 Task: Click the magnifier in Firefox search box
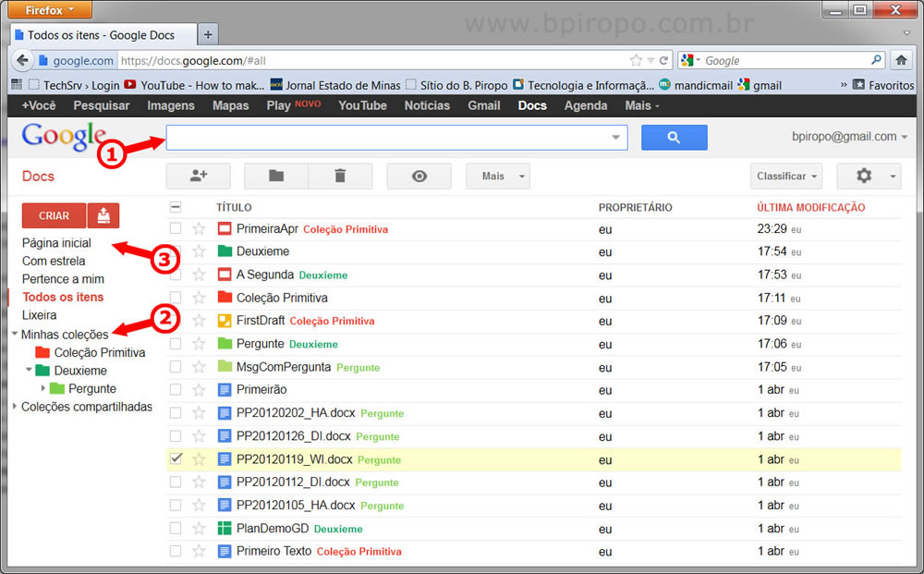pyautogui.click(x=876, y=60)
